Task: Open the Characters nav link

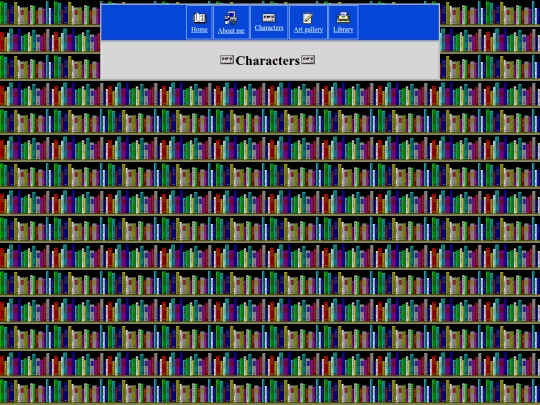Action: (x=269, y=28)
